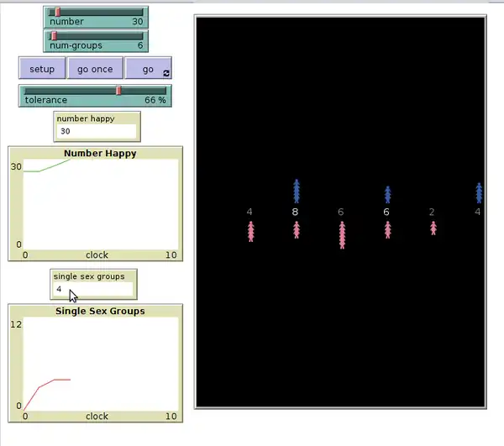Click the forever-loop arrows icon on go

[x=166, y=73]
